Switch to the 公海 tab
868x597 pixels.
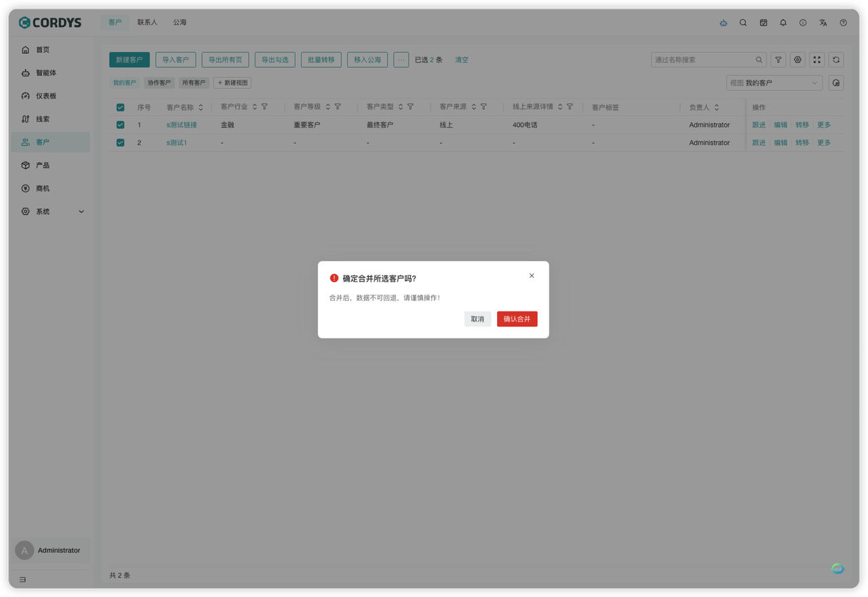click(180, 22)
